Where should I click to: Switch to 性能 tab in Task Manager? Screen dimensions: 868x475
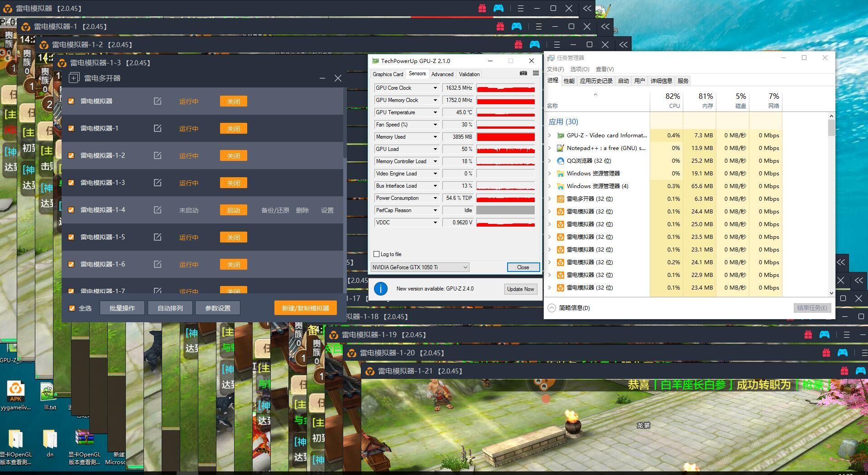pos(569,81)
